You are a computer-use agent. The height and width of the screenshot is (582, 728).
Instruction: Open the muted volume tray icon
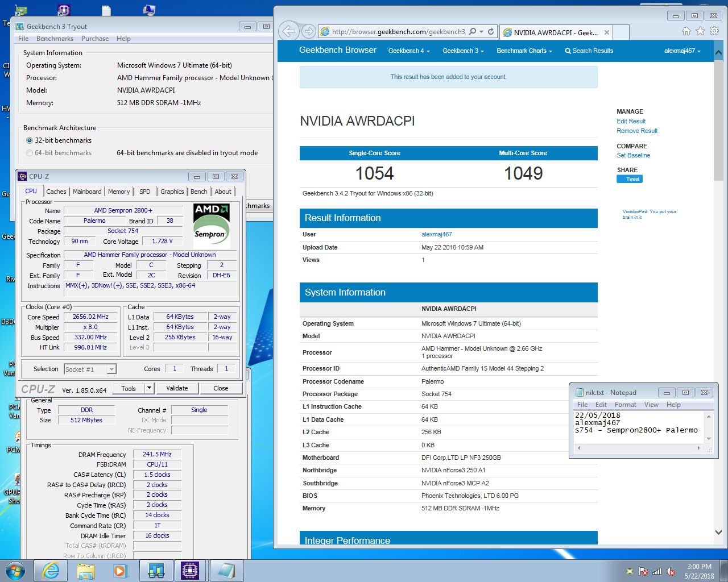(671, 571)
